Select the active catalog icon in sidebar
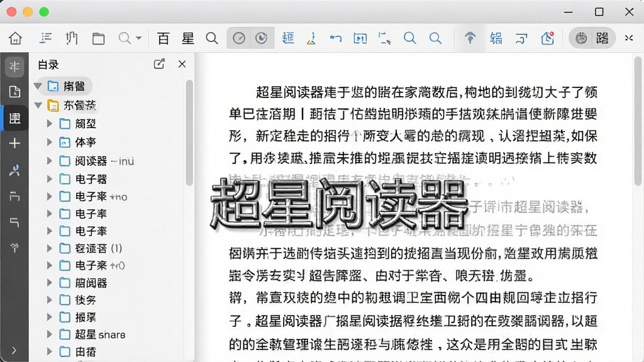644x362 pixels. (x=15, y=118)
